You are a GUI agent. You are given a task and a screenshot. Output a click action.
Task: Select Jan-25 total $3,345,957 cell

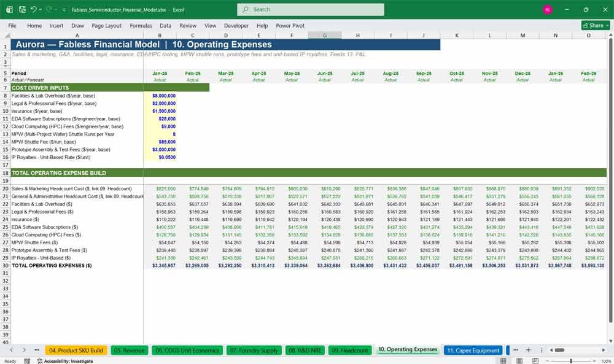tap(160, 265)
